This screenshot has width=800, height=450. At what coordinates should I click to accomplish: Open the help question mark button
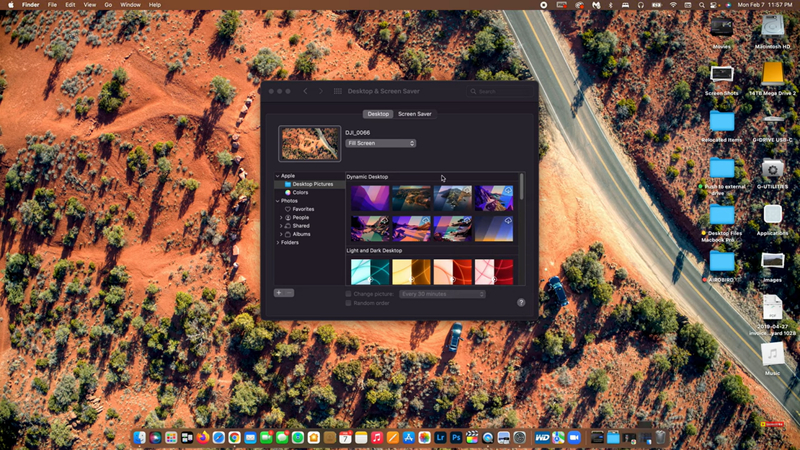click(x=521, y=302)
